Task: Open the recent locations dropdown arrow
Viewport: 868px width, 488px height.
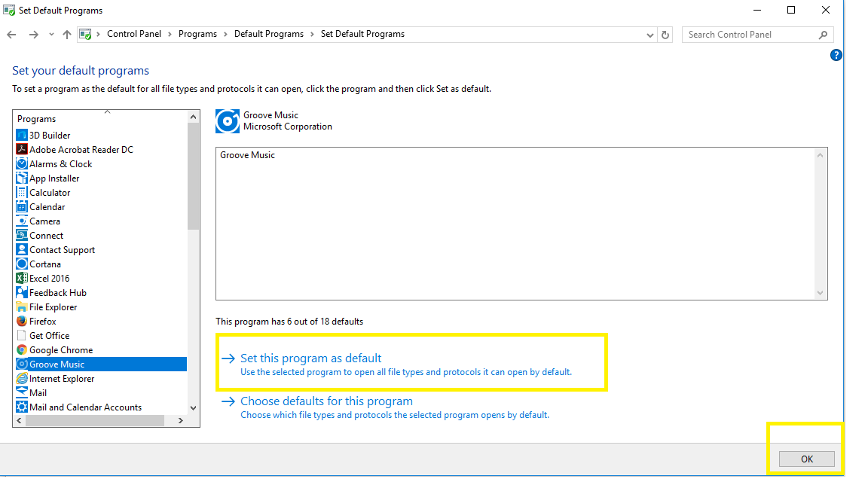Action: (51, 35)
